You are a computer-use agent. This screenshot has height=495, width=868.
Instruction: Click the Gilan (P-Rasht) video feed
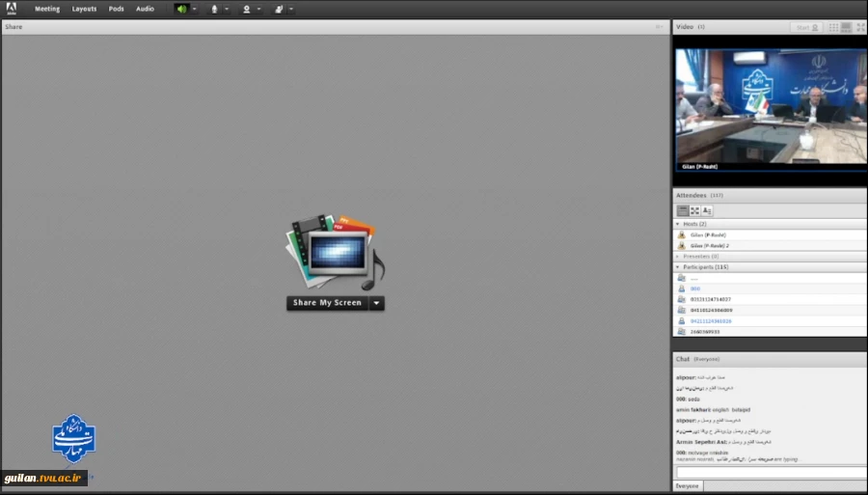coord(771,110)
